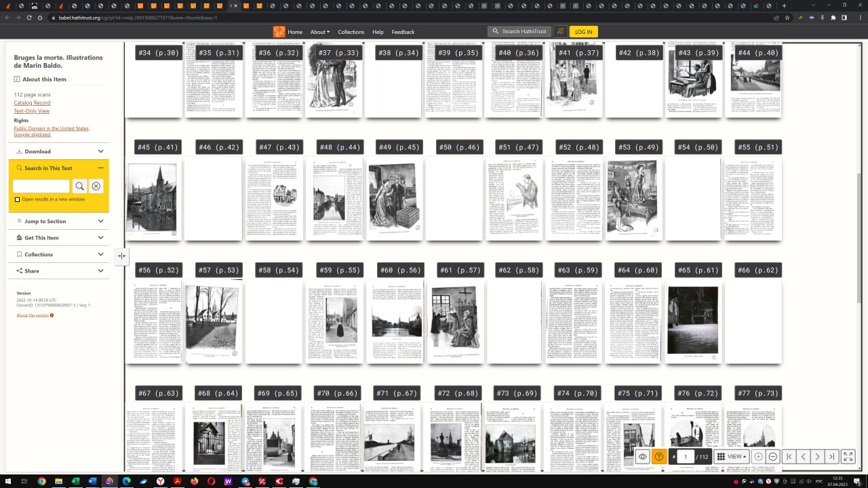Clear the search with the X icon
The width and height of the screenshot is (868, 488).
coord(96,186)
